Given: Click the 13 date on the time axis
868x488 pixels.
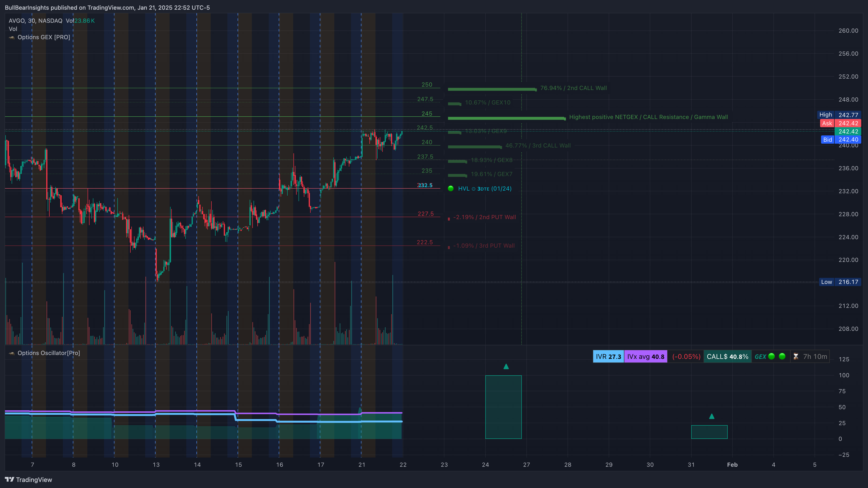Looking at the screenshot, I should [x=156, y=465].
